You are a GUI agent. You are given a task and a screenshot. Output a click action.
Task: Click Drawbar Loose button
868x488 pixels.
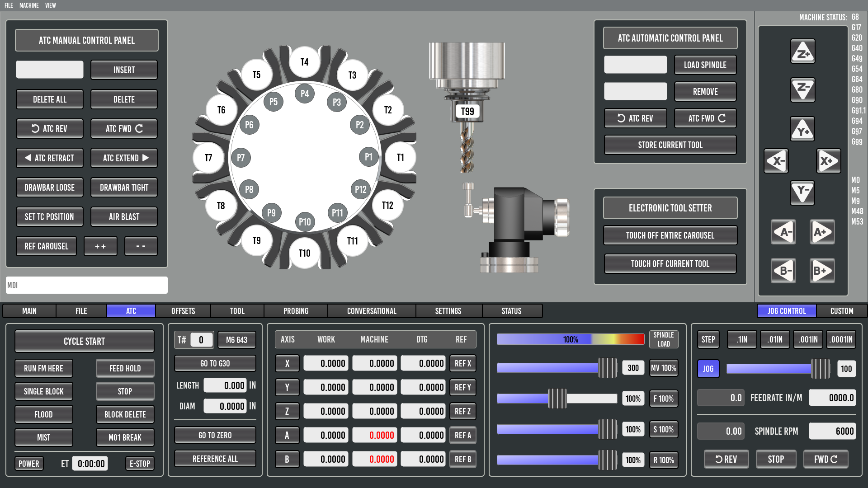49,188
